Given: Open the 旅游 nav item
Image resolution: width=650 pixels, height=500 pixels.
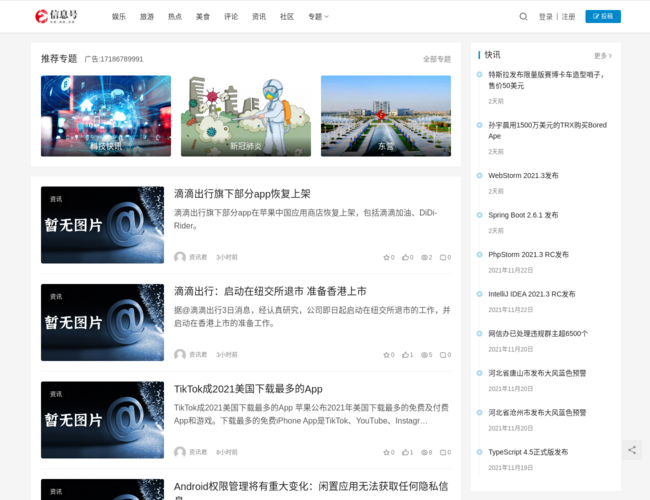Looking at the screenshot, I should 147,17.
